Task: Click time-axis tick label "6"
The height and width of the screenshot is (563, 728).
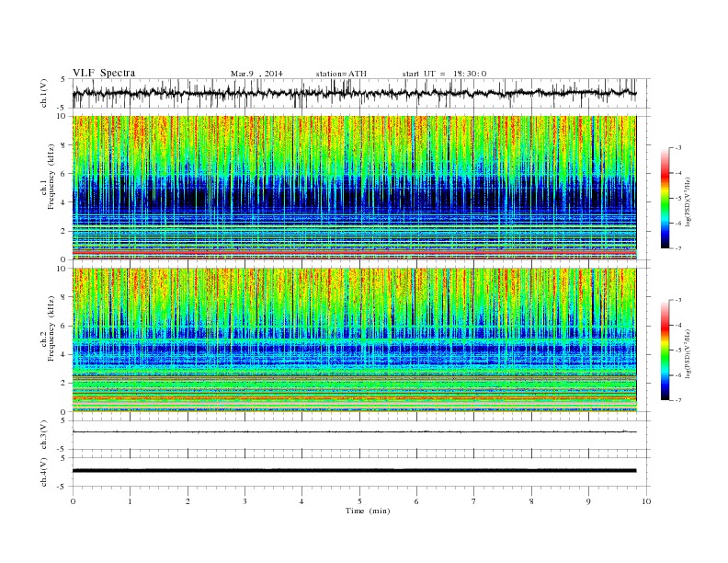Action: pos(416,501)
